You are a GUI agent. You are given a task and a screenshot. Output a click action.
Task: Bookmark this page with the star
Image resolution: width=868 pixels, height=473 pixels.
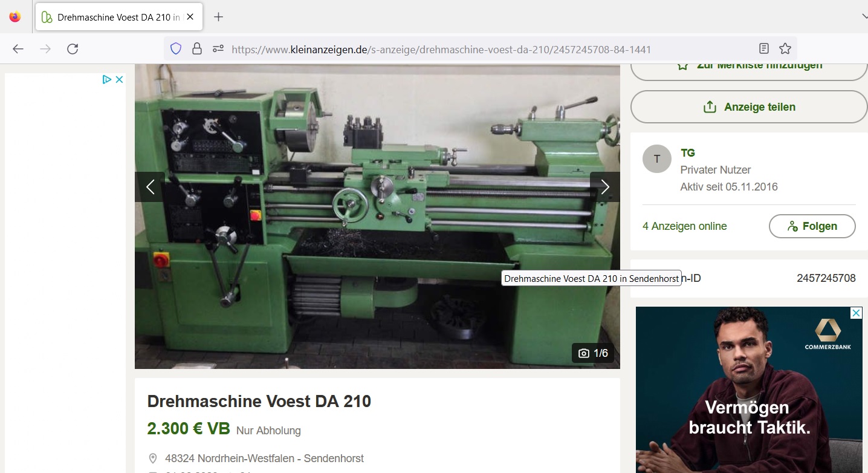coord(785,49)
